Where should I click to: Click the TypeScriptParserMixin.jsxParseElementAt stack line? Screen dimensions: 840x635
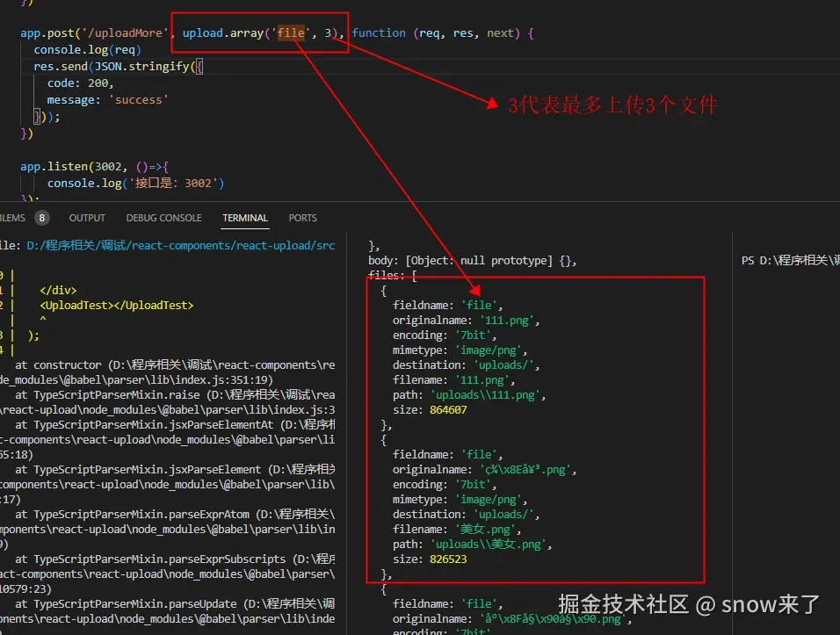(175, 424)
